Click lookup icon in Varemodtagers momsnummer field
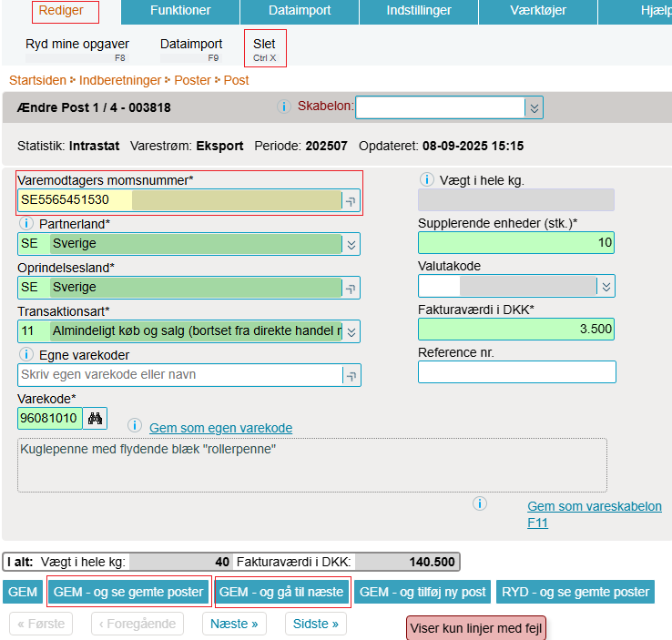 [351, 201]
